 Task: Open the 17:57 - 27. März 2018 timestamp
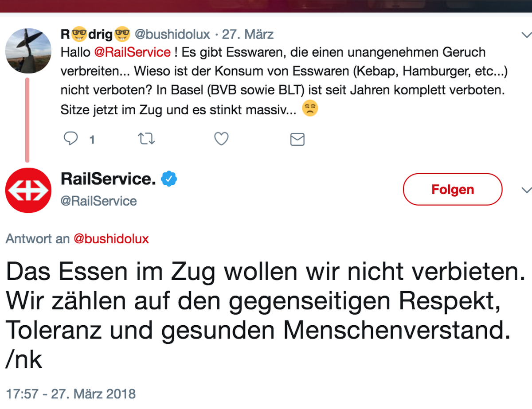71,393
